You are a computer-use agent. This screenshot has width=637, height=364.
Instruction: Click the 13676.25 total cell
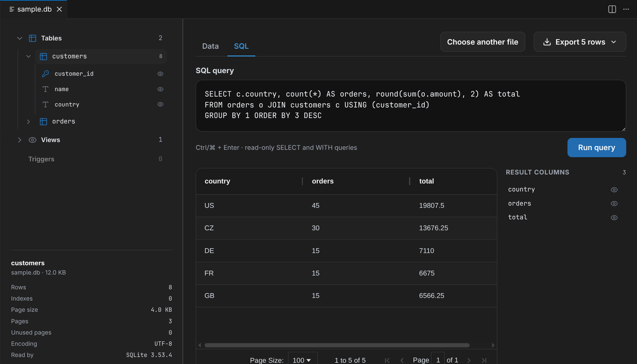point(453,228)
